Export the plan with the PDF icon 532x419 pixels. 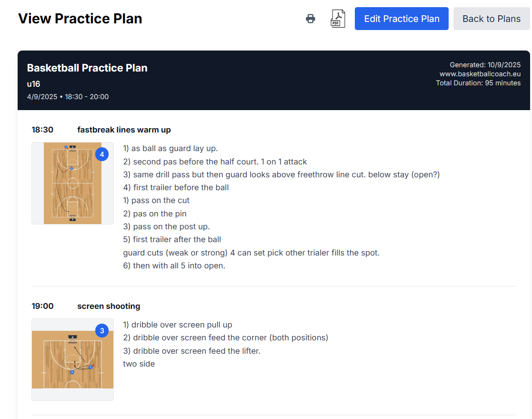[338, 19]
